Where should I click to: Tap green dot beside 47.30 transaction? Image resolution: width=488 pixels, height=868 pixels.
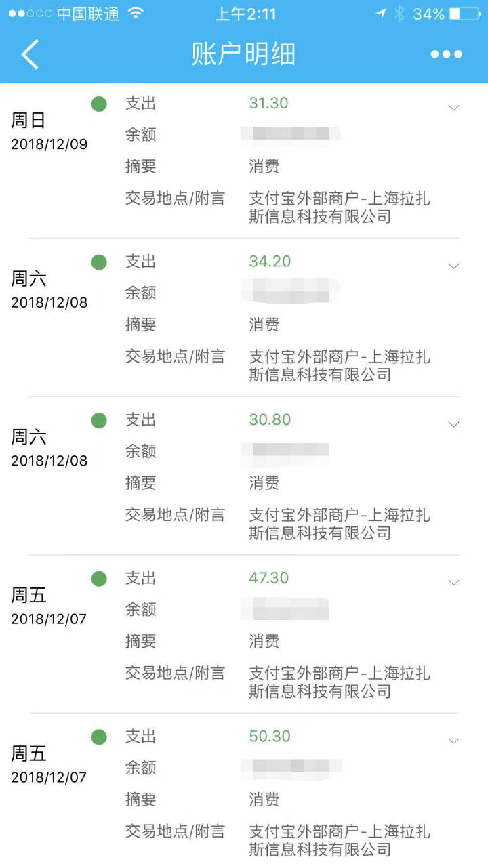pos(99,579)
